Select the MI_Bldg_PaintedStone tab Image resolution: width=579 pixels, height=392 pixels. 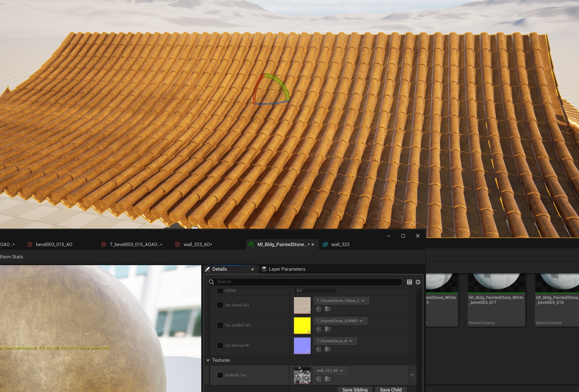click(282, 244)
